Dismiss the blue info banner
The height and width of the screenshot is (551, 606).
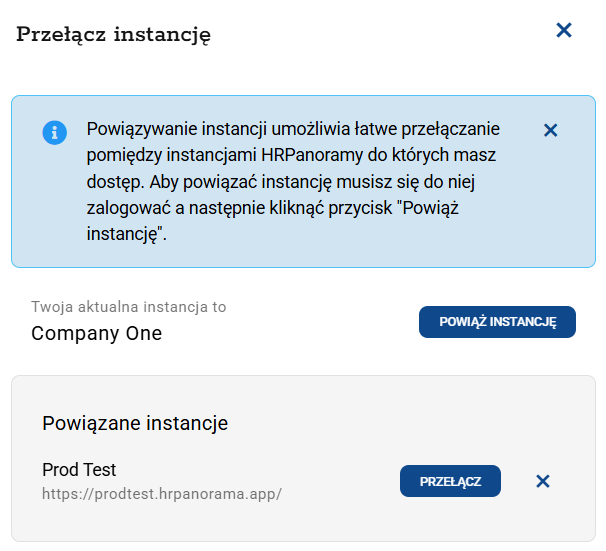click(549, 130)
